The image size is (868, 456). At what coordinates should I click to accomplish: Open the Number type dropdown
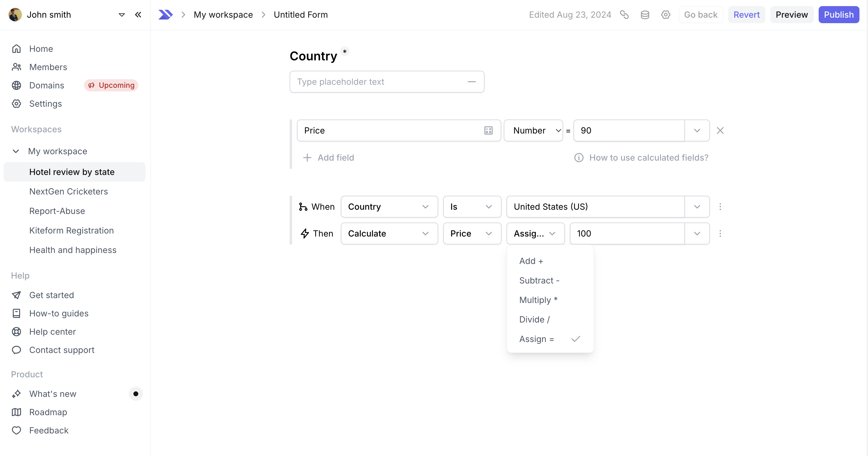coord(533,130)
